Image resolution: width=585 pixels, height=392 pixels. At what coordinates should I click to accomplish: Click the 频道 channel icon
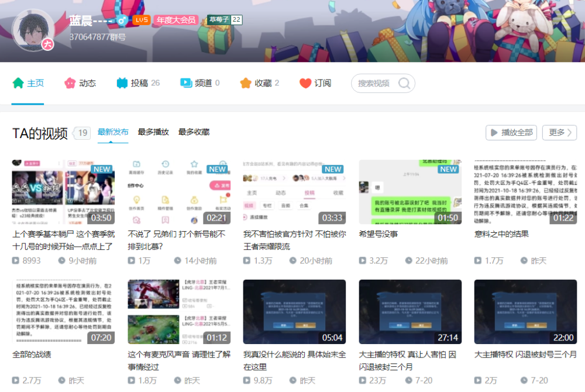click(186, 83)
